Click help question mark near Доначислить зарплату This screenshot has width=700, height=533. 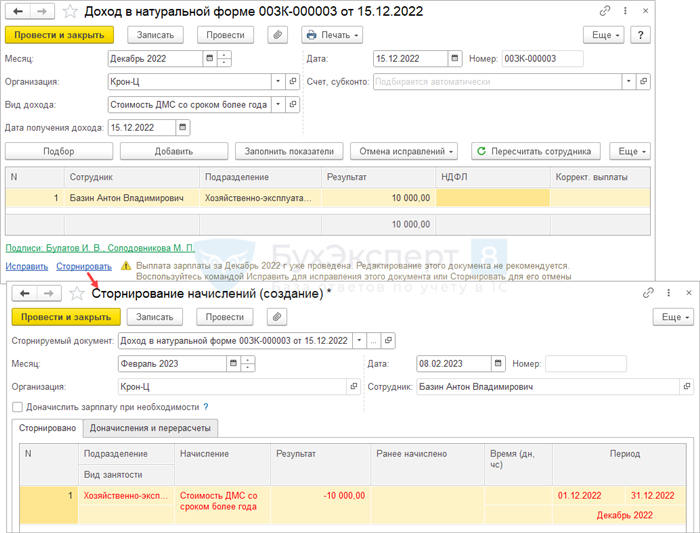click(206, 407)
